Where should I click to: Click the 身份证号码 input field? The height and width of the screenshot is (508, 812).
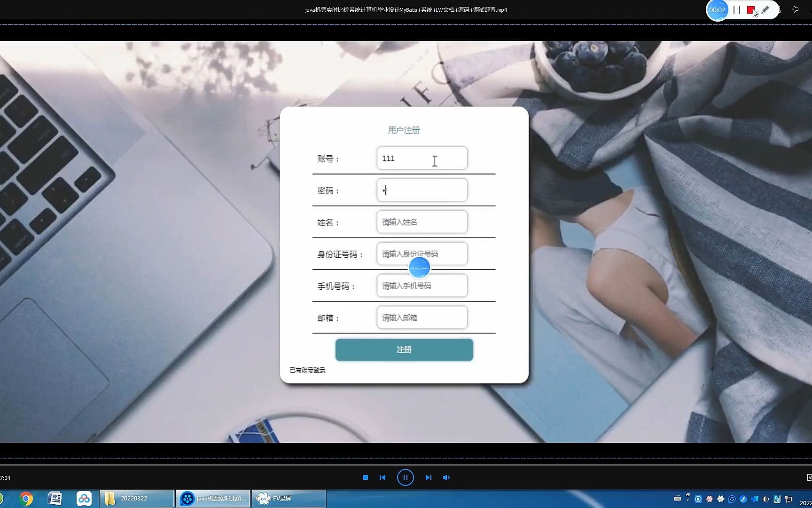(422, 254)
